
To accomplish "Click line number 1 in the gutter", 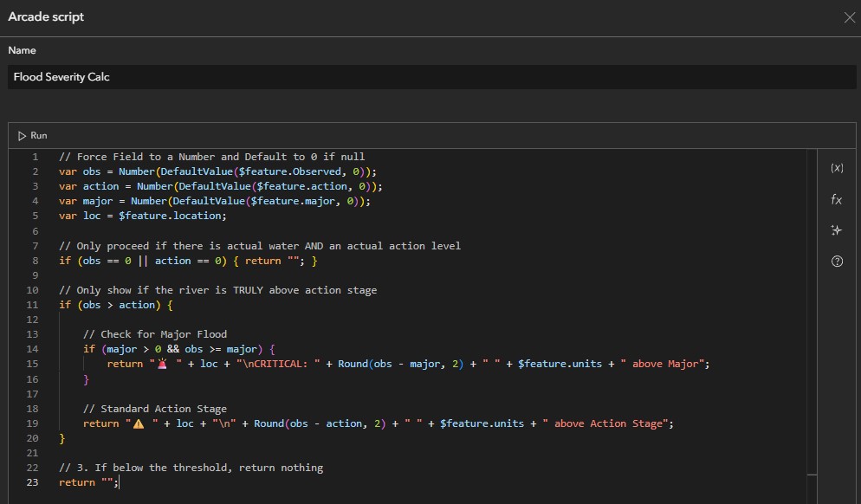I will [36, 157].
